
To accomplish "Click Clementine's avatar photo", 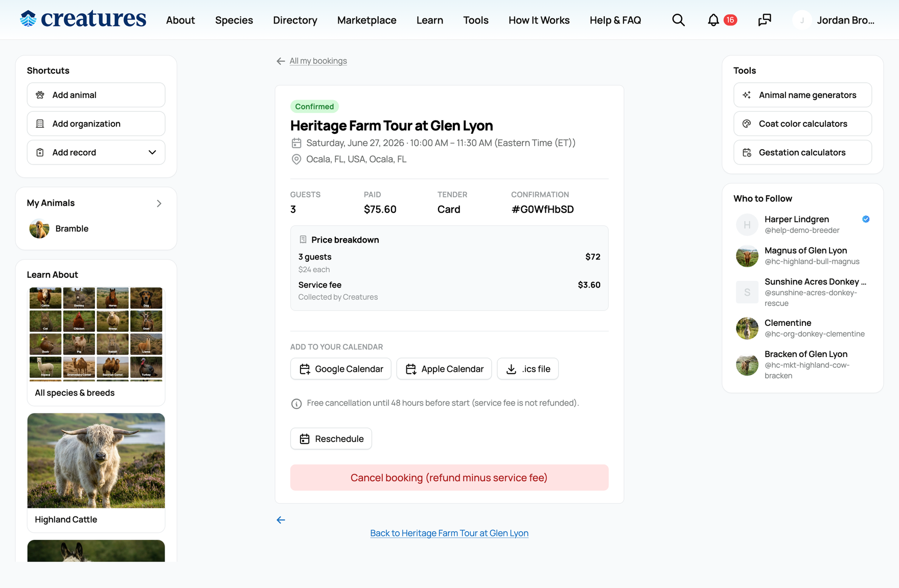I will pyautogui.click(x=747, y=328).
